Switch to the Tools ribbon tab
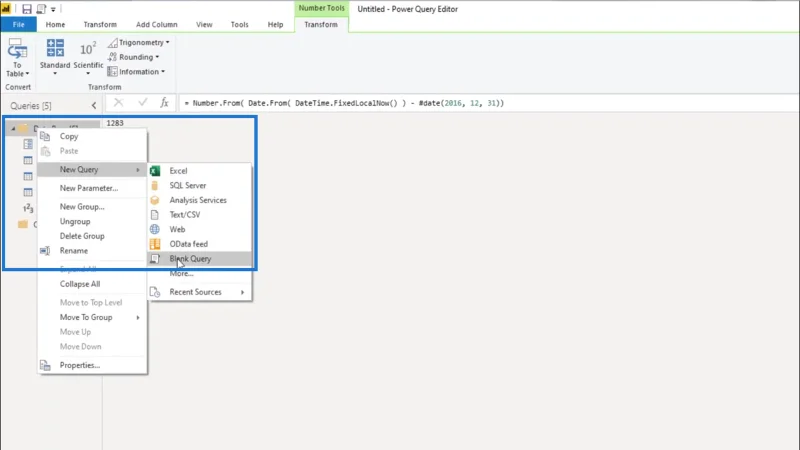 239,24
